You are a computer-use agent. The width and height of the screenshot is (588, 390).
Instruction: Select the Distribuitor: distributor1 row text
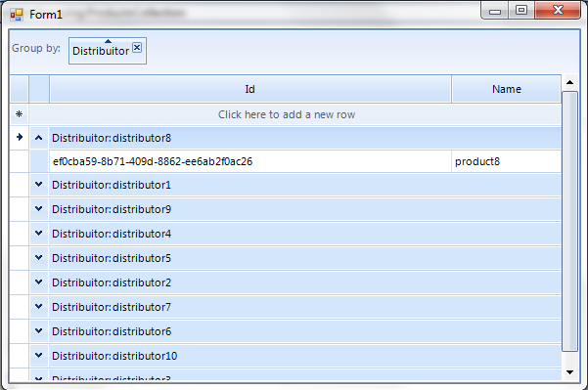[112, 185]
